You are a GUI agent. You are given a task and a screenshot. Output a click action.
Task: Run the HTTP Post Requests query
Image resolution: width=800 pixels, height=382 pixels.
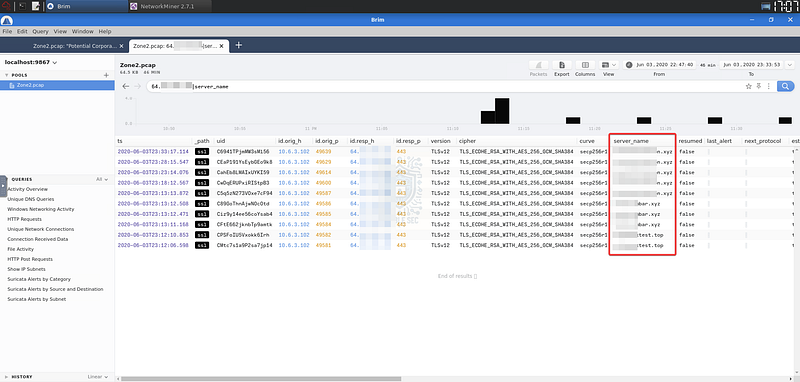click(x=30, y=259)
